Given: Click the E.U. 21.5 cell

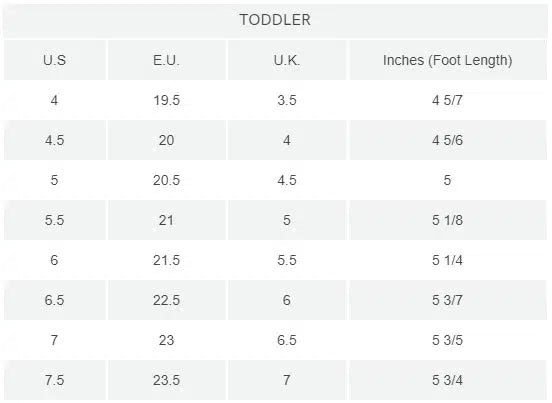Looking at the screenshot, I should tap(166, 260).
